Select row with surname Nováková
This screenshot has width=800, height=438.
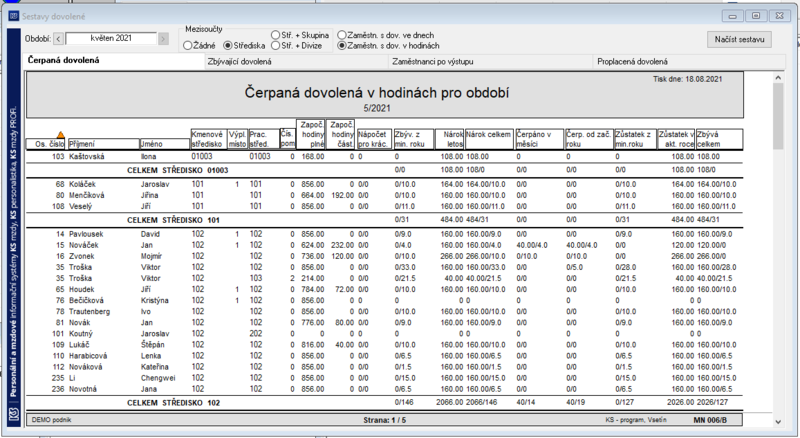coord(385,367)
